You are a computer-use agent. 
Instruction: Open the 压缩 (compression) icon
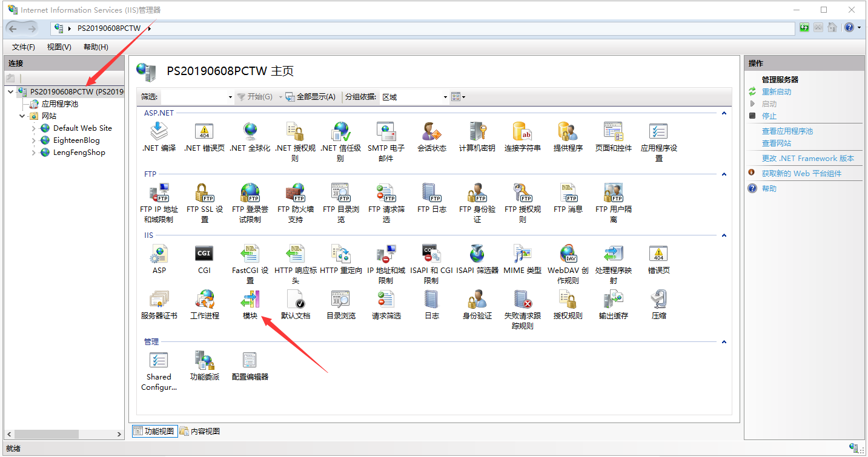659,304
